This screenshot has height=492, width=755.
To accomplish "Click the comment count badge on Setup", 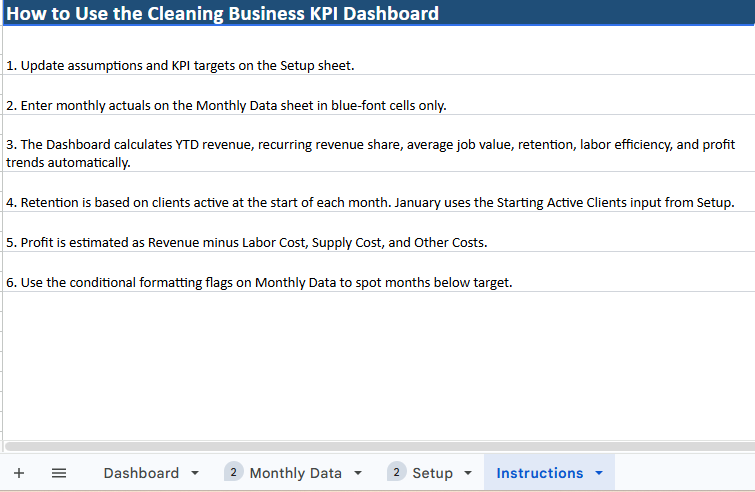I will coord(396,472).
